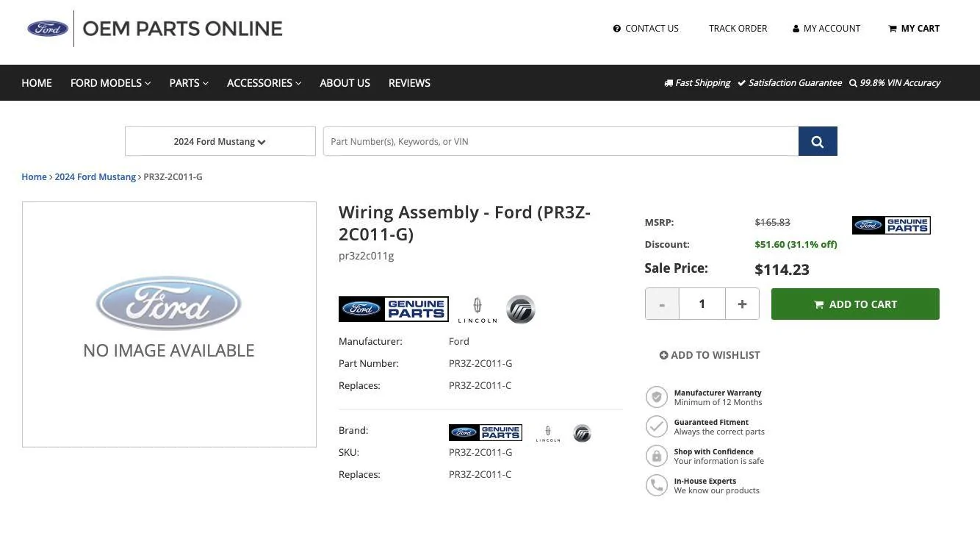980x533 pixels.
Task: Click the breadcrumb part number PR3Z-2C011-G
Action: coord(173,177)
